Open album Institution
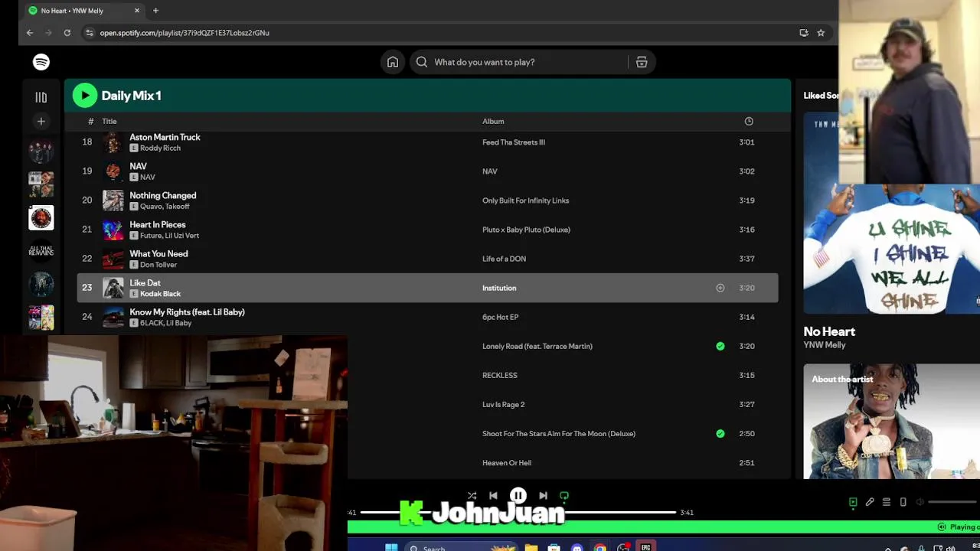This screenshot has width=980, height=551. [x=499, y=288]
